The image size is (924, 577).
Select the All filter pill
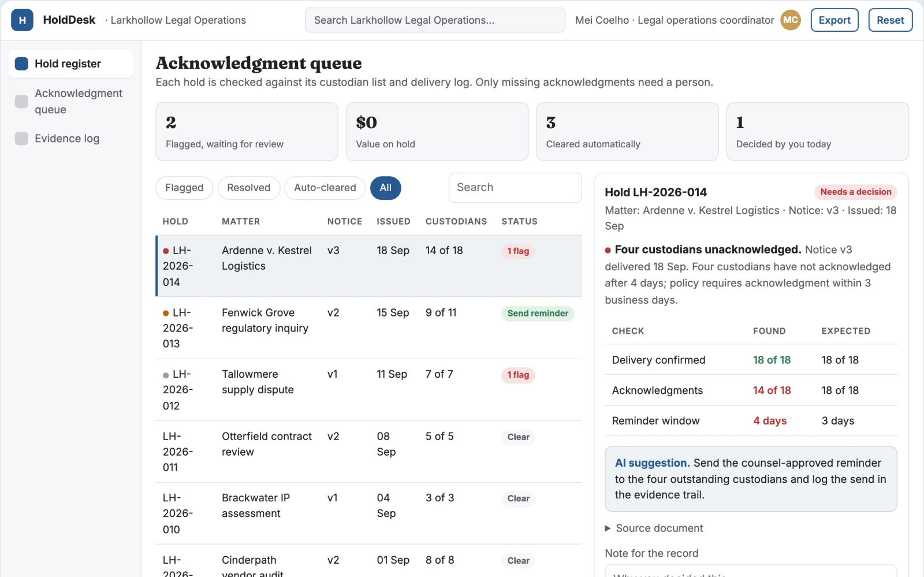(x=385, y=188)
